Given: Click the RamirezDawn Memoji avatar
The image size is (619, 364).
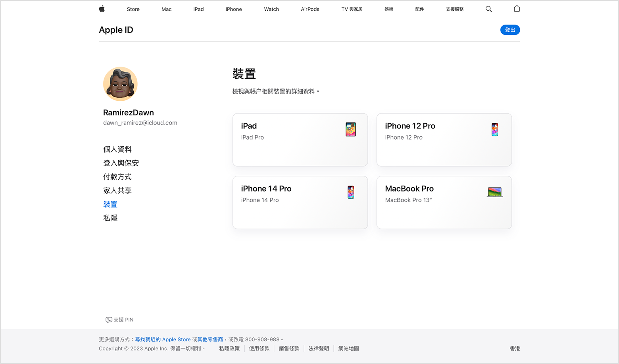Looking at the screenshot, I should pyautogui.click(x=120, y=84).
